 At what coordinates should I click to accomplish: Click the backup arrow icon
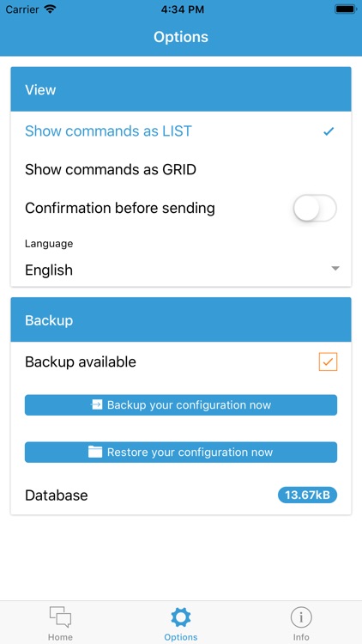96,405
